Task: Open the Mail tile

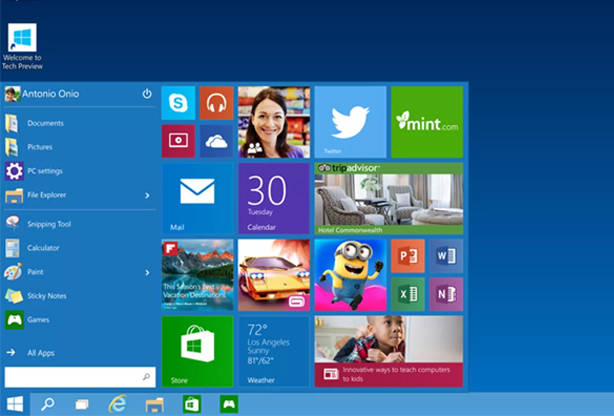Action: [197, 199]
